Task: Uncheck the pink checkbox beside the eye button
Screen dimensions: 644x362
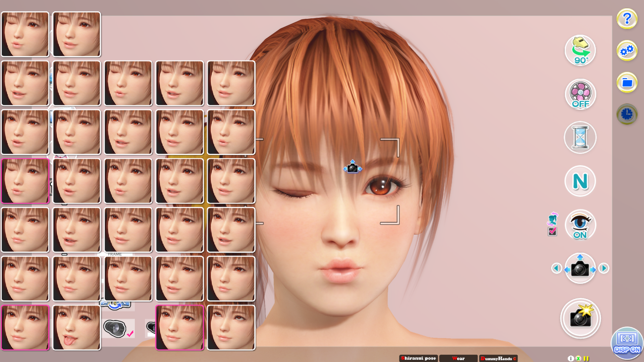Action: (x=552, y=231)
